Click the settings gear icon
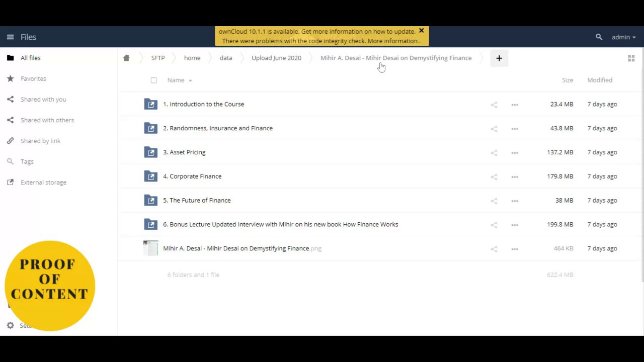644x362 pixels. click(10, 326)
